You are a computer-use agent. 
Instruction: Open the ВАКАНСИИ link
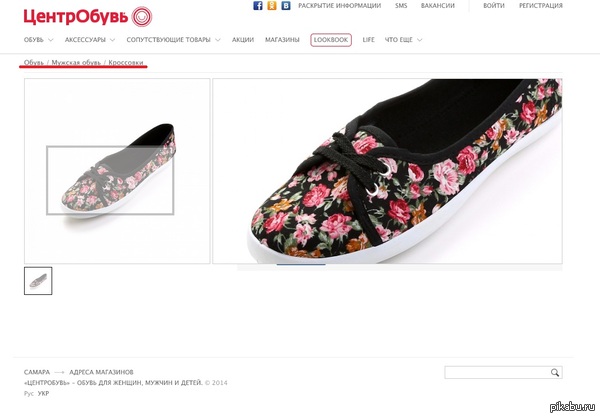pyautogui.click(x=437, y=6)
